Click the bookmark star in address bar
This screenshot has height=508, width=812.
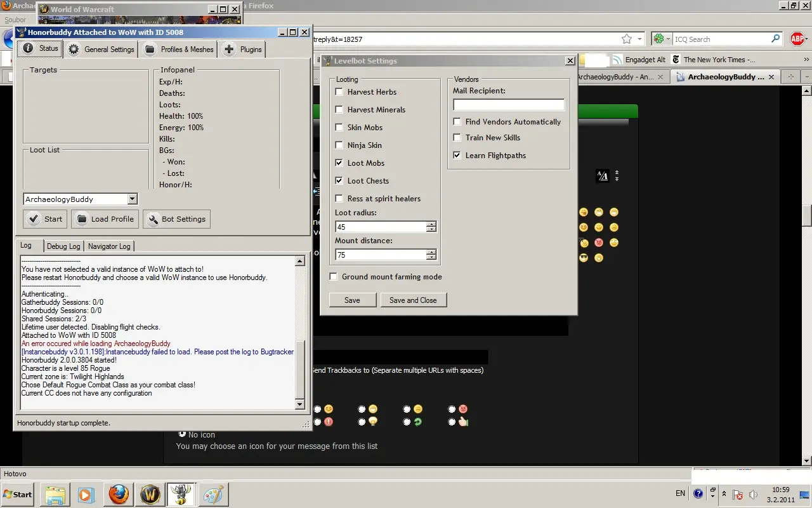click(627, 39)
